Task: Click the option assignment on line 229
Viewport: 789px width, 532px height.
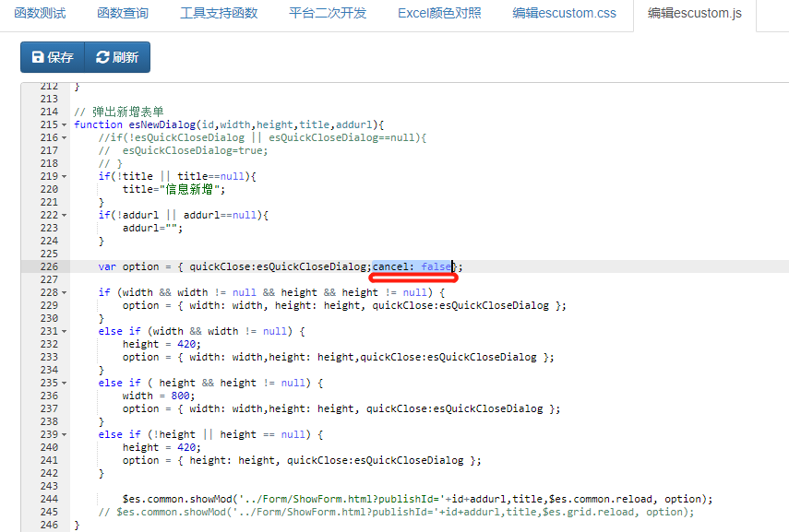Action: coord(344,305)
